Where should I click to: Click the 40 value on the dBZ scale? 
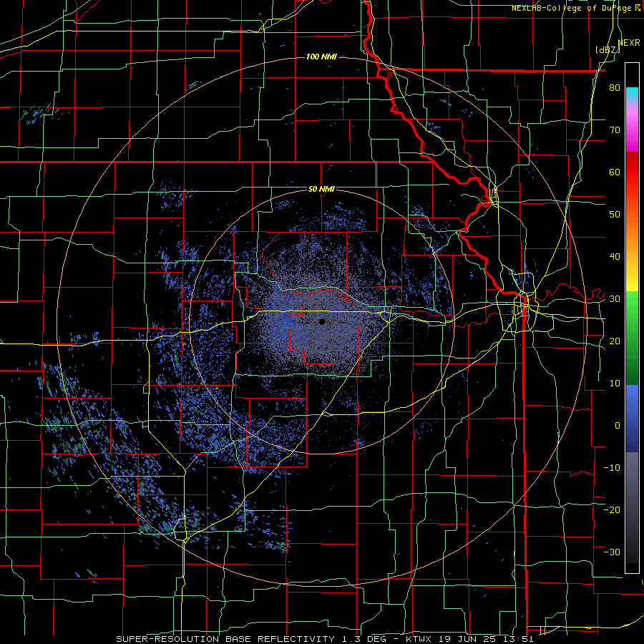coord(615,257)
